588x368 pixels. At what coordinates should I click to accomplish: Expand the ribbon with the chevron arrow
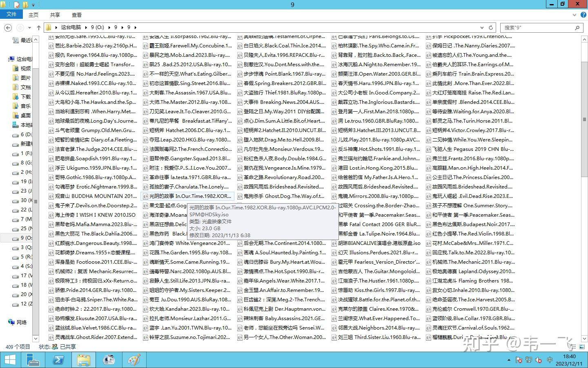click(575, 14)
